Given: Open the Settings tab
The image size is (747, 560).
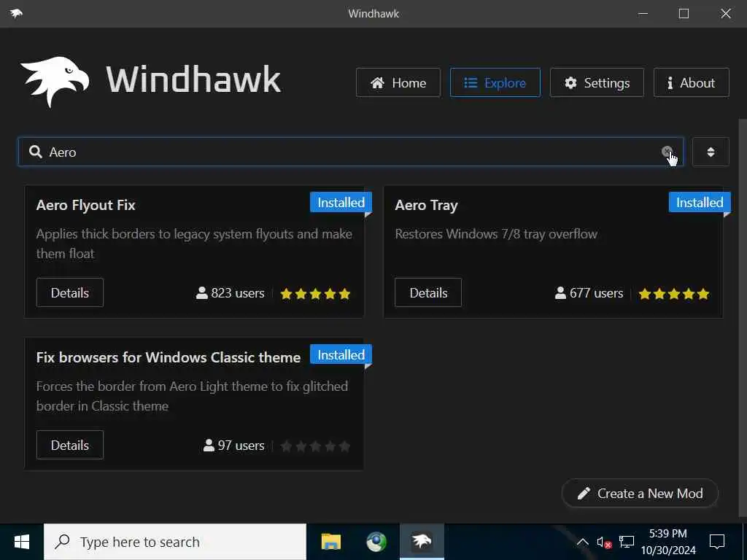Looking at the screenshot, I should pos(597,83).
